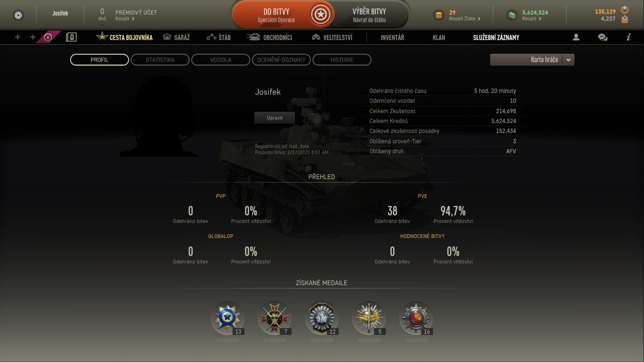
Task: Open the settings gear icon
Action: (x=18, y=15)
